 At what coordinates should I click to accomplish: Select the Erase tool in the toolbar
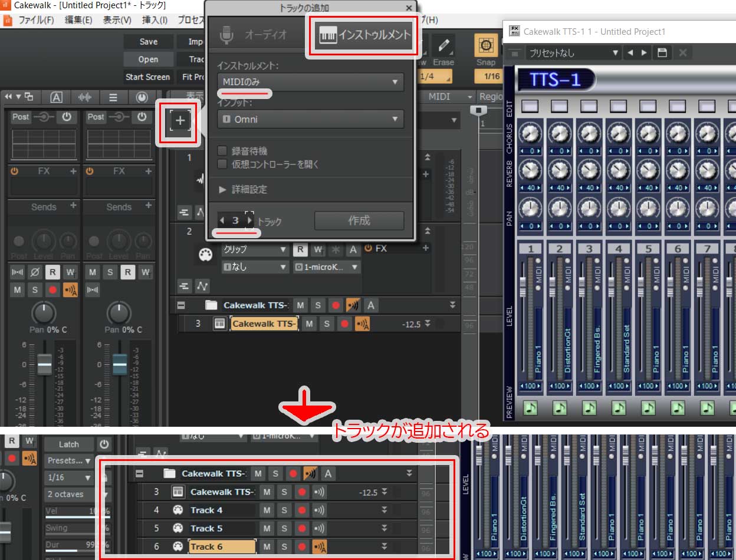[445, 45]
